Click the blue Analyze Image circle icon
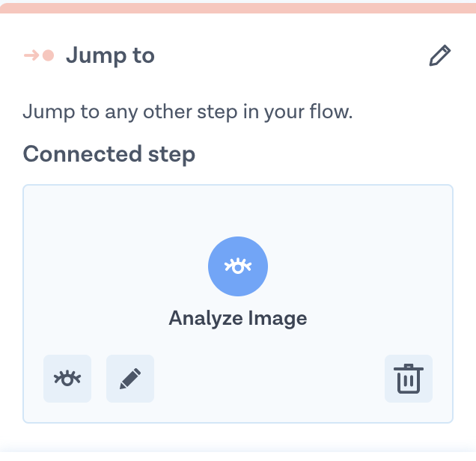476x461 pixels. (x=238, y=266)
